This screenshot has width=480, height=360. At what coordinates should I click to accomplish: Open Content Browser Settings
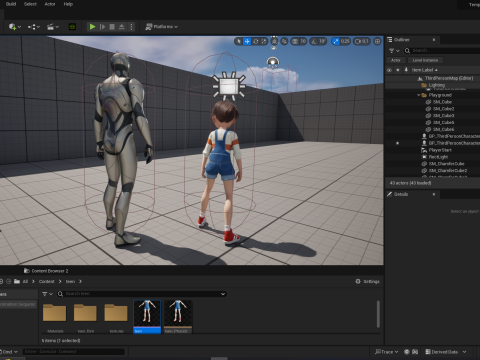click(x=367, y=282)
